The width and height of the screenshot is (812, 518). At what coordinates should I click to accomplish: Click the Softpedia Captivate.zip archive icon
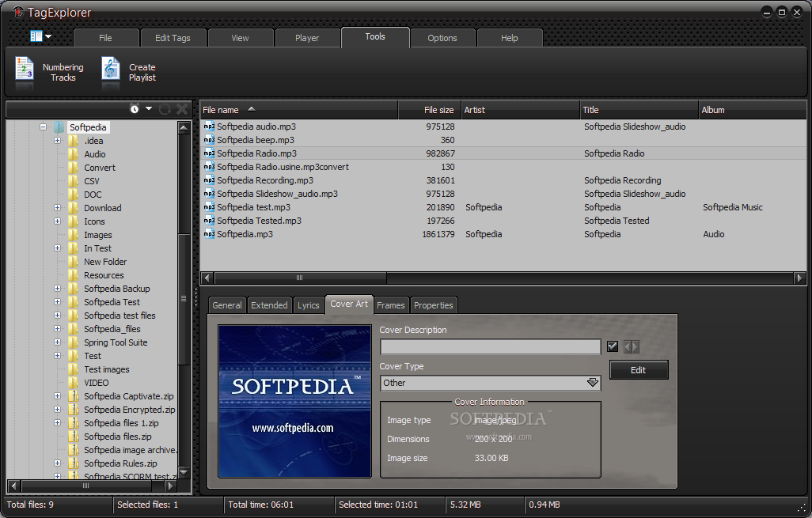(74, 396)
